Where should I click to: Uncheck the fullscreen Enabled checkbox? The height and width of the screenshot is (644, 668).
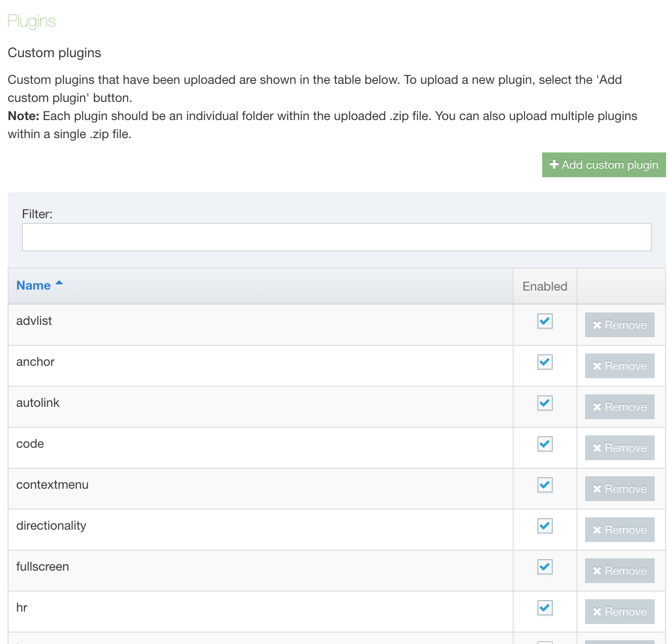(545, 567)
